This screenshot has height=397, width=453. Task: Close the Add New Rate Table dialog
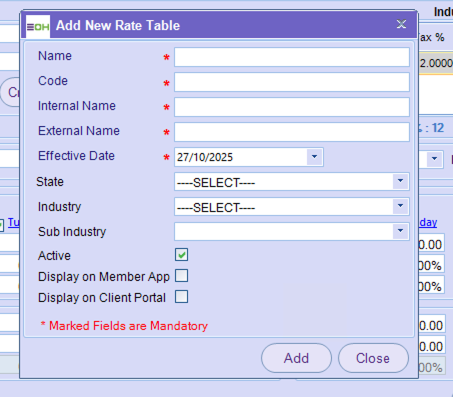[x=401, y=24]
